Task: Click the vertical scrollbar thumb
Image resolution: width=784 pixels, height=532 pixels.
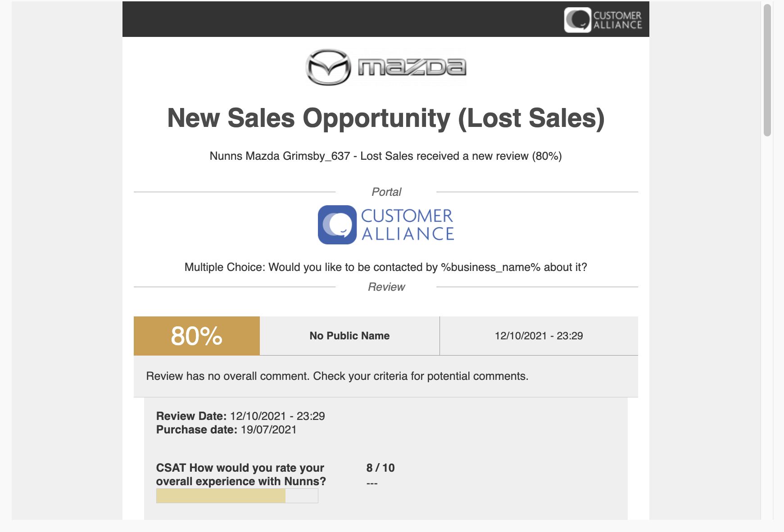Action: pos(767,70)
